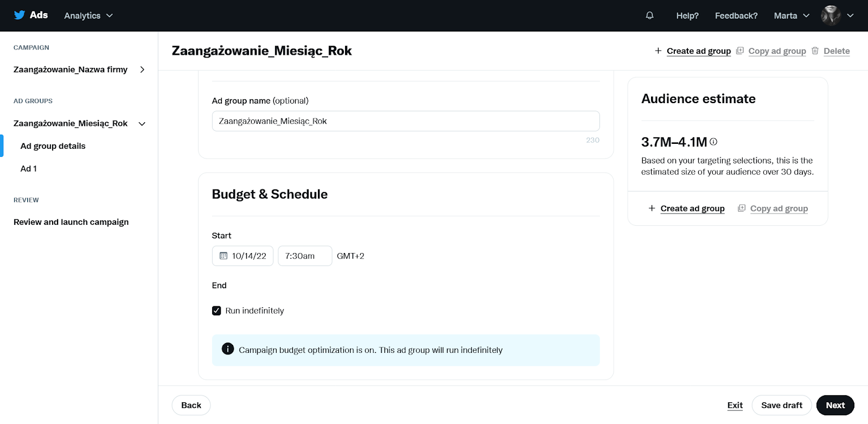Click the calendar icon in start date
Screen dimensions: 868x424
coord(223,256)
